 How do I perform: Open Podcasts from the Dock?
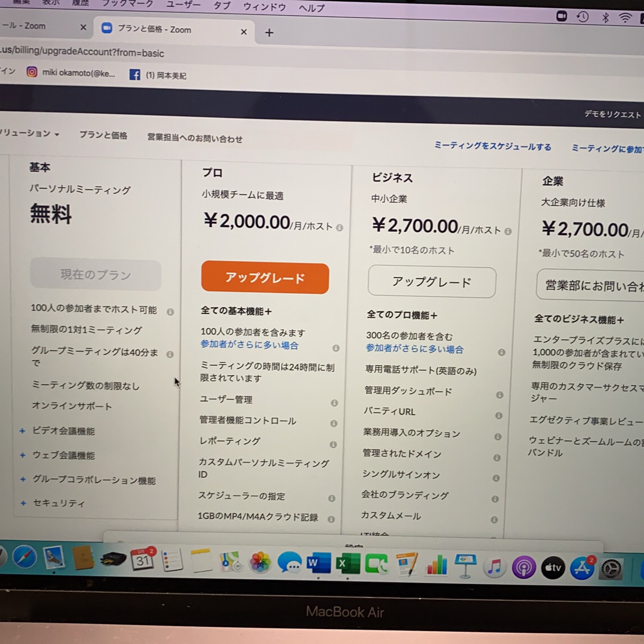524,568
